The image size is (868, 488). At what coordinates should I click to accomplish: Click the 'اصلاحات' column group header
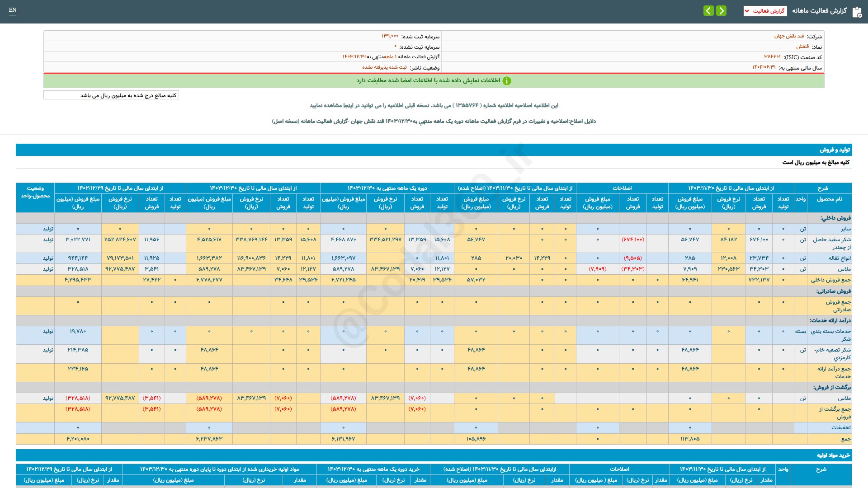(622, 188)
